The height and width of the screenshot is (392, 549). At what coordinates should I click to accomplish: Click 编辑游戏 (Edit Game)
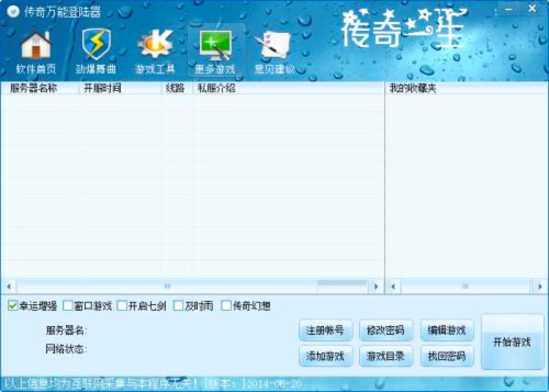(447, 331)
